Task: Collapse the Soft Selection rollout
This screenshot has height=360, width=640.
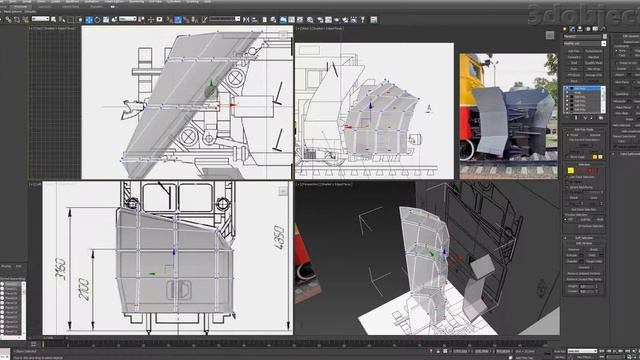Action: point(584,238)
